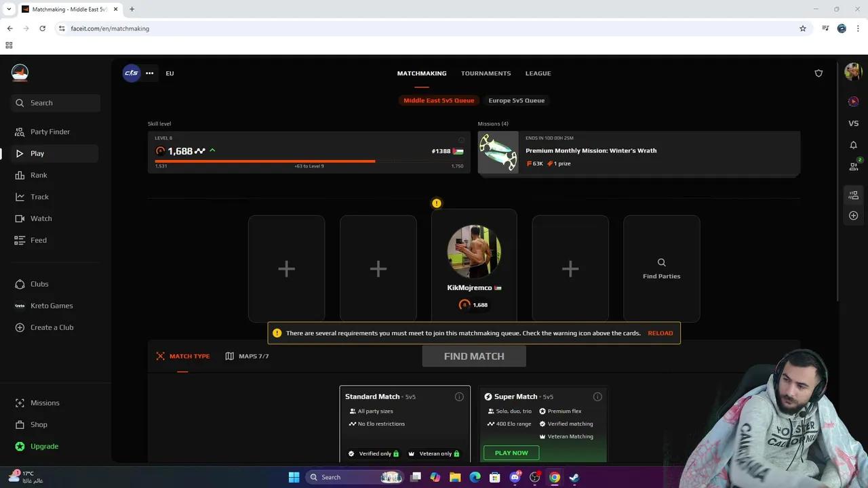Click the first empty party slot
This screenshot has width=868, height=488.
pyautogui.click(x=286, y=268)
